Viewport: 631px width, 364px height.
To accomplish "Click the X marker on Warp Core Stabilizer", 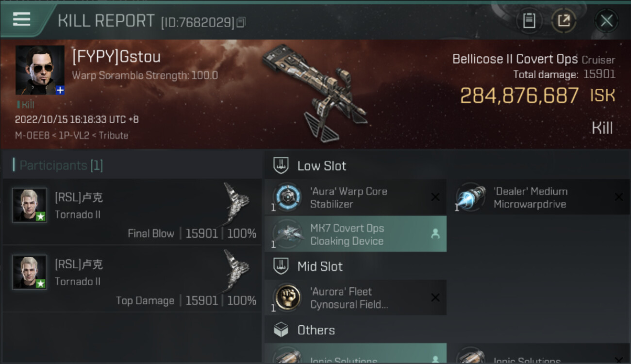I will coord(435,197).
